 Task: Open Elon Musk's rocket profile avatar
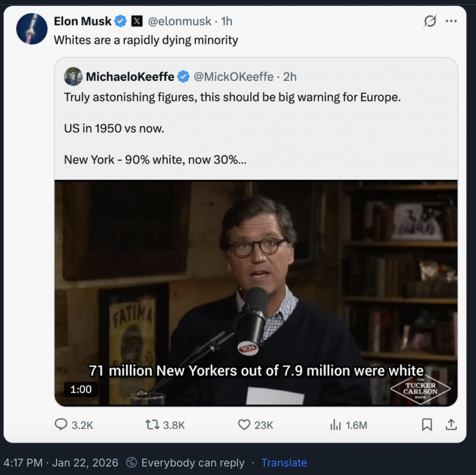point(32,29)
